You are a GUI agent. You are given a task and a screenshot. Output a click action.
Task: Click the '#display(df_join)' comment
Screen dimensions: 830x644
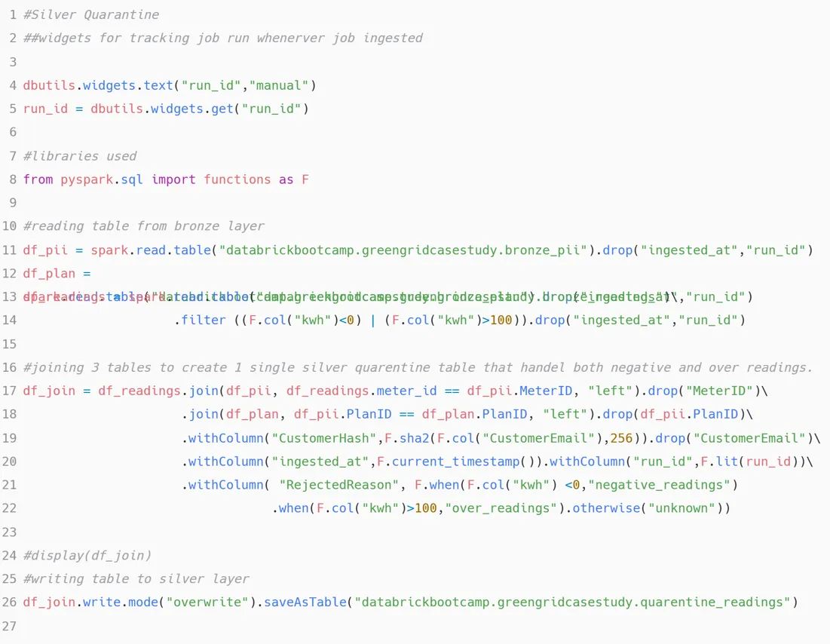[x=87, y=556]
